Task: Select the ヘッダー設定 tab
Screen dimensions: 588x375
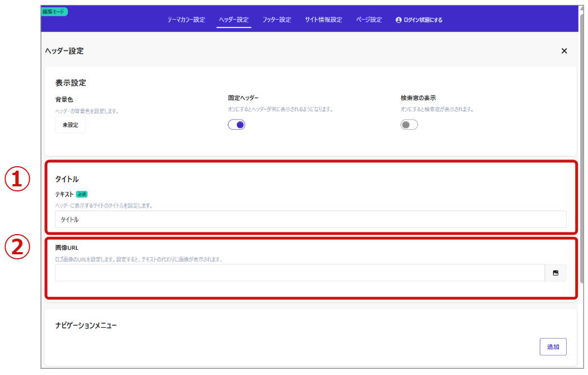Action: tap(233, 20)
